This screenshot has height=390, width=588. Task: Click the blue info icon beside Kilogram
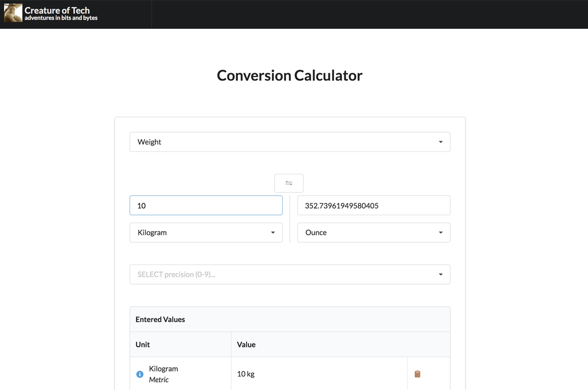click(x=140, y=374)
